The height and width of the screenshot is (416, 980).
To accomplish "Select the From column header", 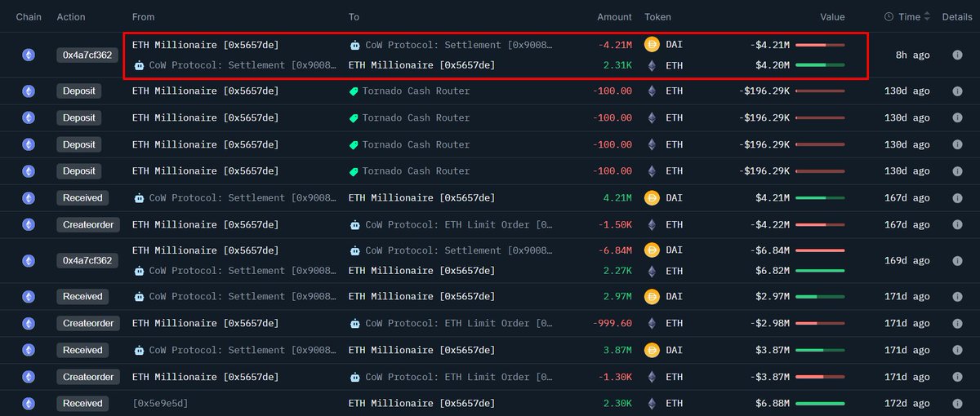I will pos(143,17).
